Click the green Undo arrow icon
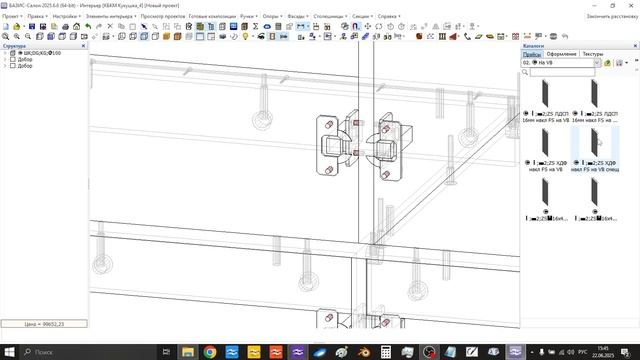Screen dimensions: 640x360 tap(88, 27)
